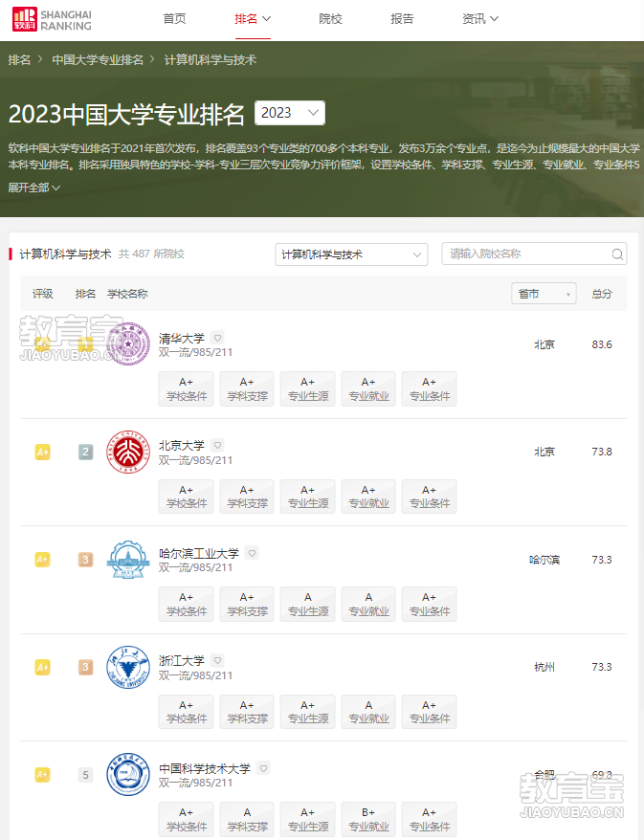The height and width of the screenshot is (840, 644).
Task: Click A+ rating badge for 北京大学
Action: 42,453
